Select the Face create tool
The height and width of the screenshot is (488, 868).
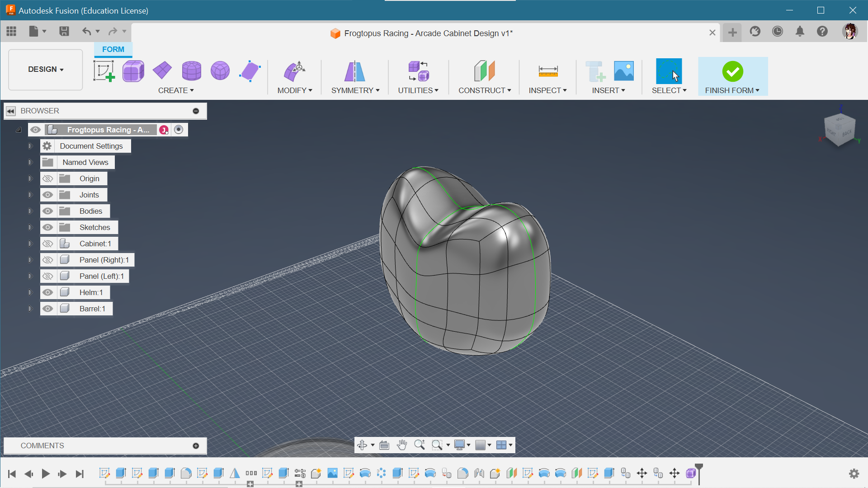tap(250, 71)
